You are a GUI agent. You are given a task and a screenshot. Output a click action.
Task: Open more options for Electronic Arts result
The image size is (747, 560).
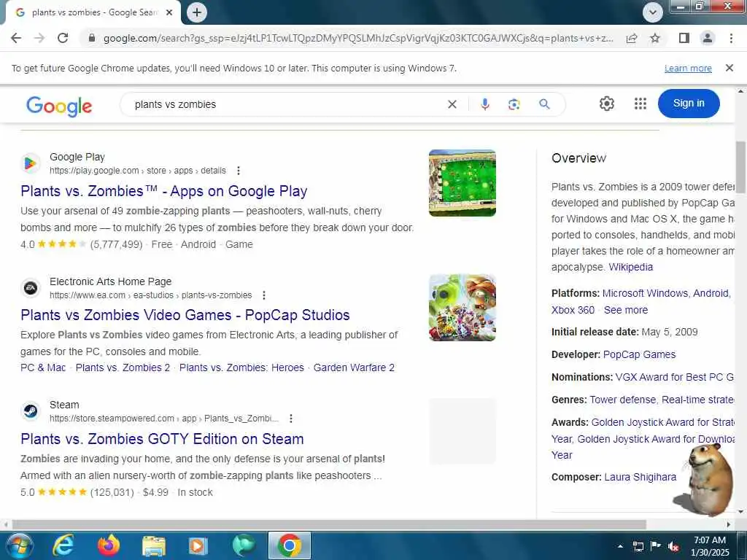(264, 295)
